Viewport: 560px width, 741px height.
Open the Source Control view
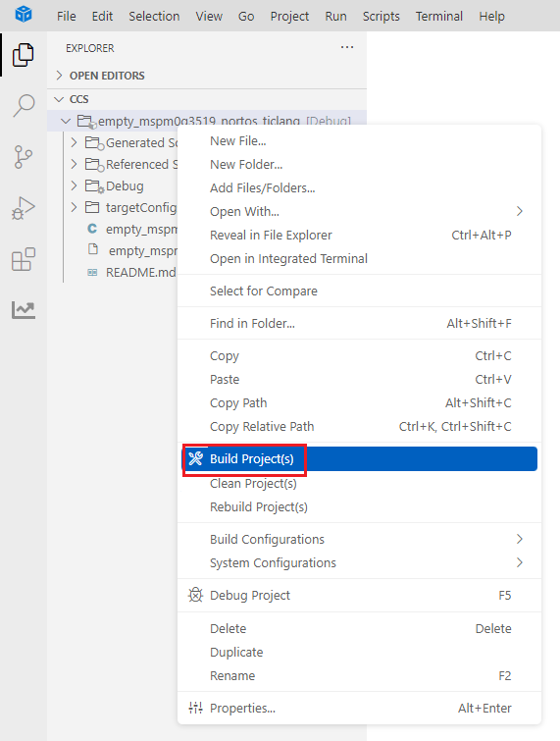tap(24, 157)
